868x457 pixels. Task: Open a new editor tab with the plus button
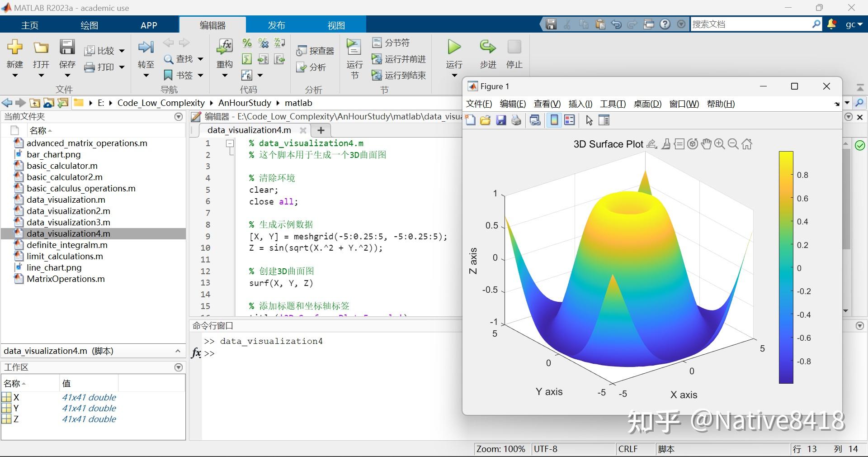pyautogui.click(x=321, y=130)
